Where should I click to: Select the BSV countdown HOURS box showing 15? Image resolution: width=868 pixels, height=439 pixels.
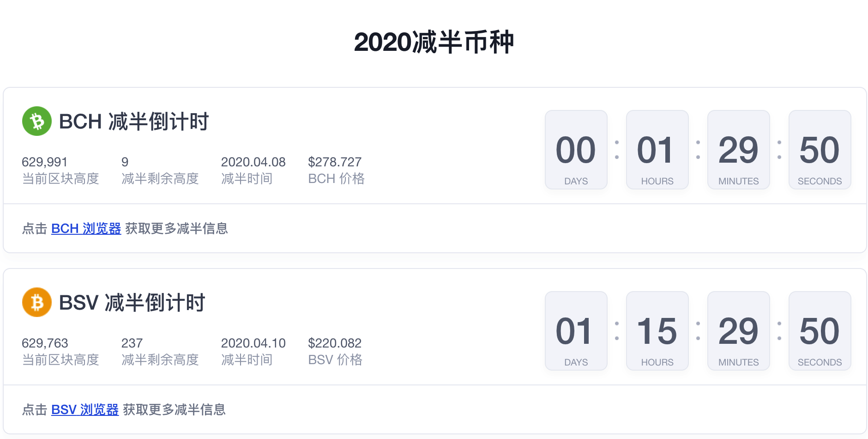coord(657,331)
